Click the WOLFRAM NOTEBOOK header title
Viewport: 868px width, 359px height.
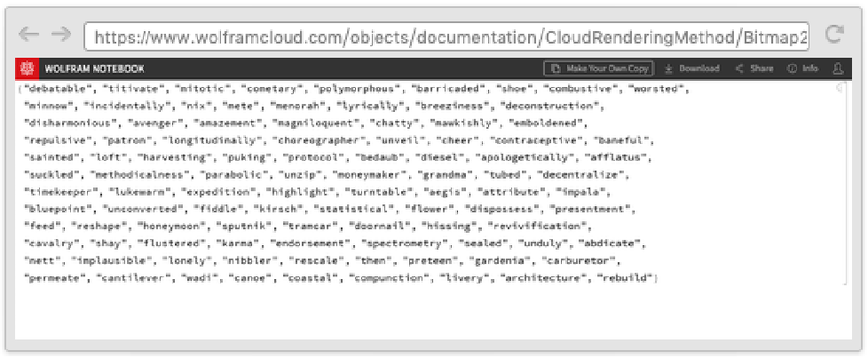tap(94, 68)
